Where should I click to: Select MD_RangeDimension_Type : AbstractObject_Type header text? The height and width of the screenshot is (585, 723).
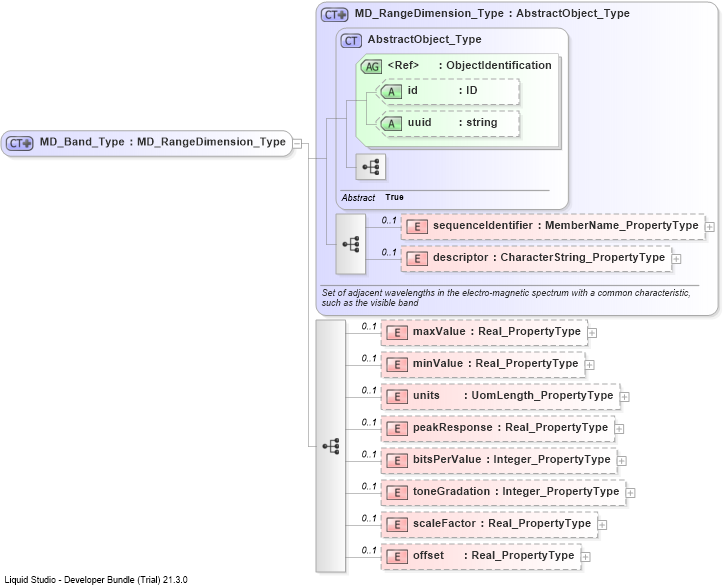point(492,14)
